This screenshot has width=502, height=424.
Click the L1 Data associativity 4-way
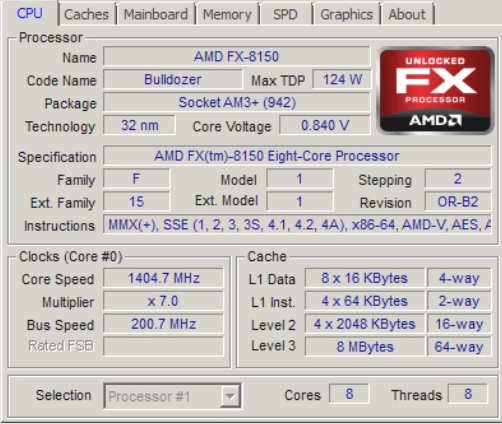pyautogui.click(x=459, y=278)
